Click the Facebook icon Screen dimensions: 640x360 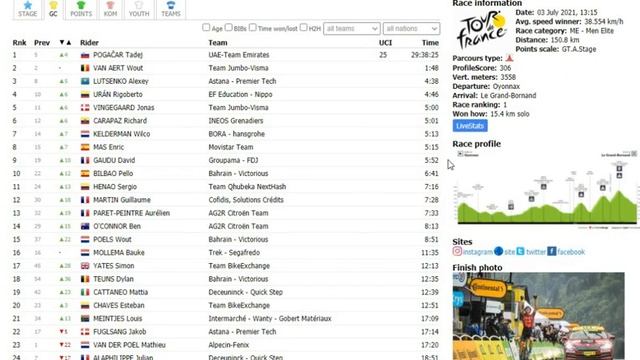point(551,251)
